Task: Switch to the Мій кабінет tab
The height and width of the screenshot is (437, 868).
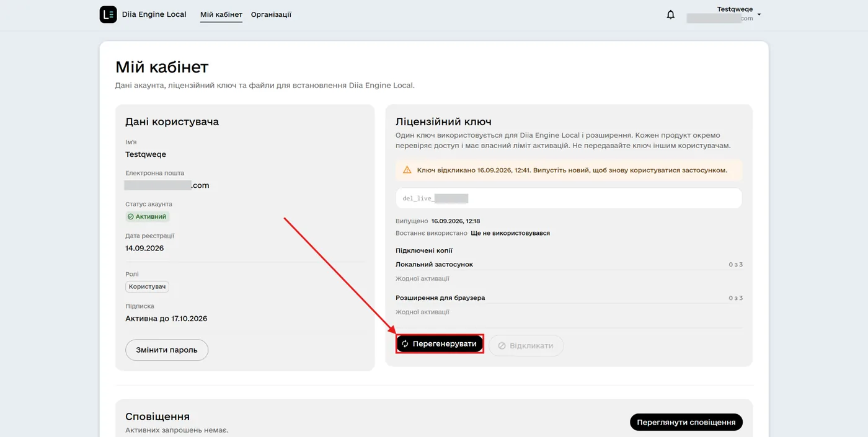Action: [221, 14]
